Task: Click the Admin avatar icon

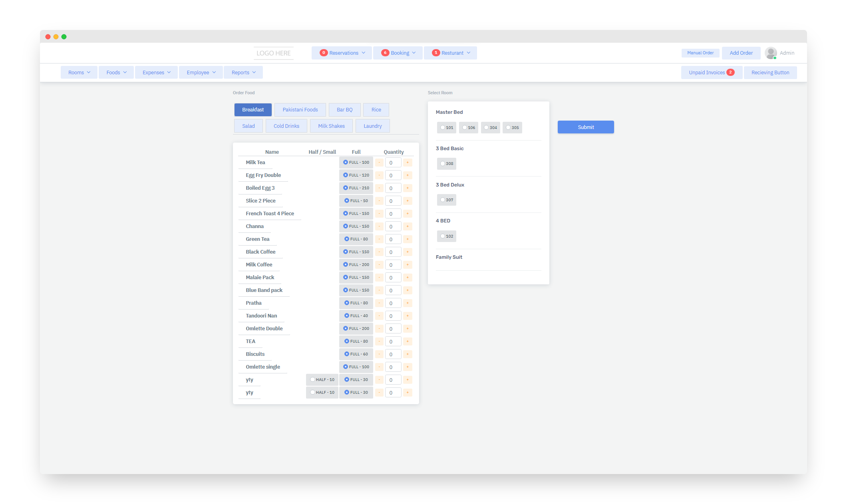Action: 770,53
